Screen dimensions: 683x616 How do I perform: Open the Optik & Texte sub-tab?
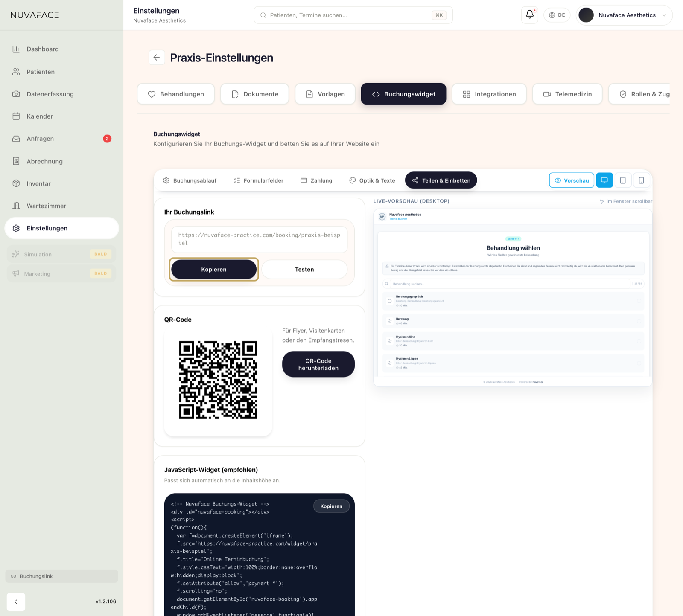(372, 180)
